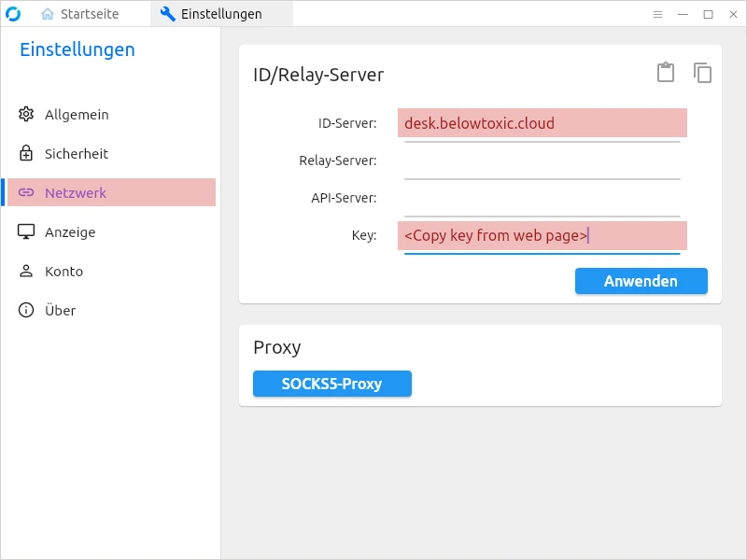
Task: Switch to the Startseite tab
Action: click(x=82, y=14)
